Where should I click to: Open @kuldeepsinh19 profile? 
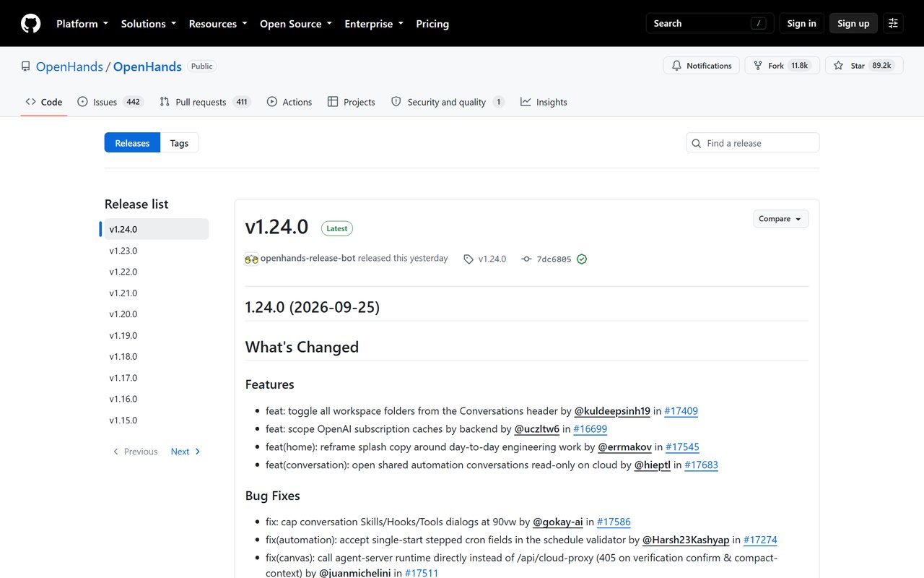click(x=612, y=411)
